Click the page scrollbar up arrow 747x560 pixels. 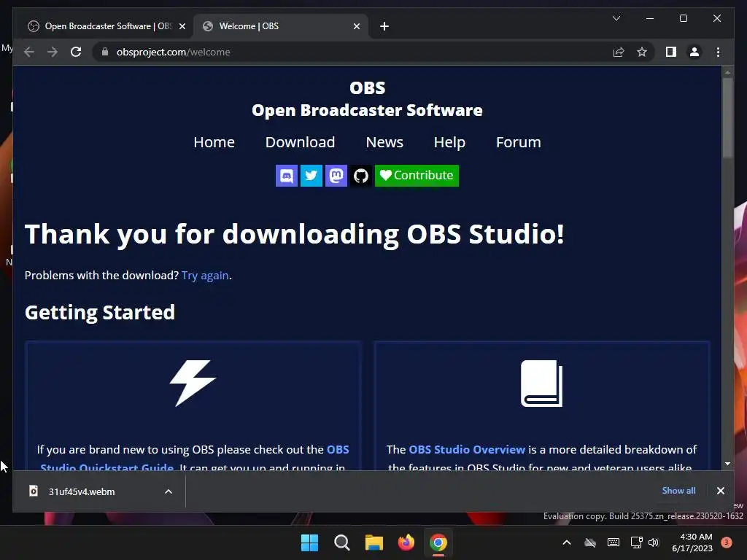pyautogui.click(x=727, y=72)
